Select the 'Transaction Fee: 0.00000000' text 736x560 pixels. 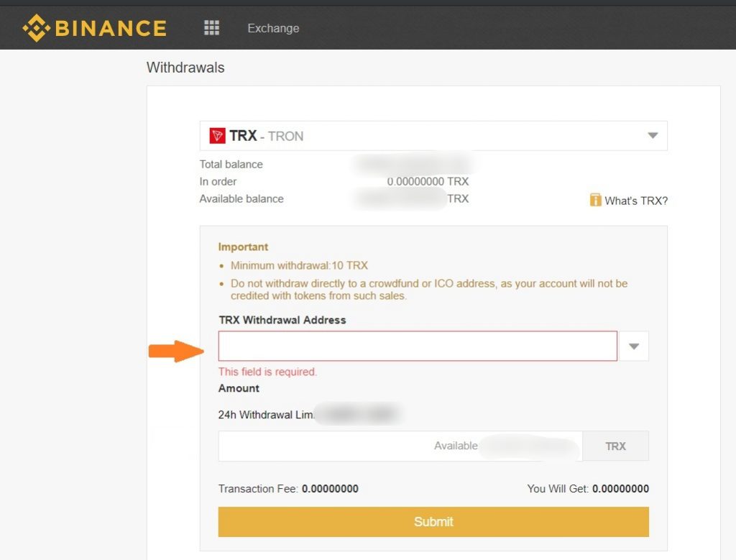tap(288, 489)
